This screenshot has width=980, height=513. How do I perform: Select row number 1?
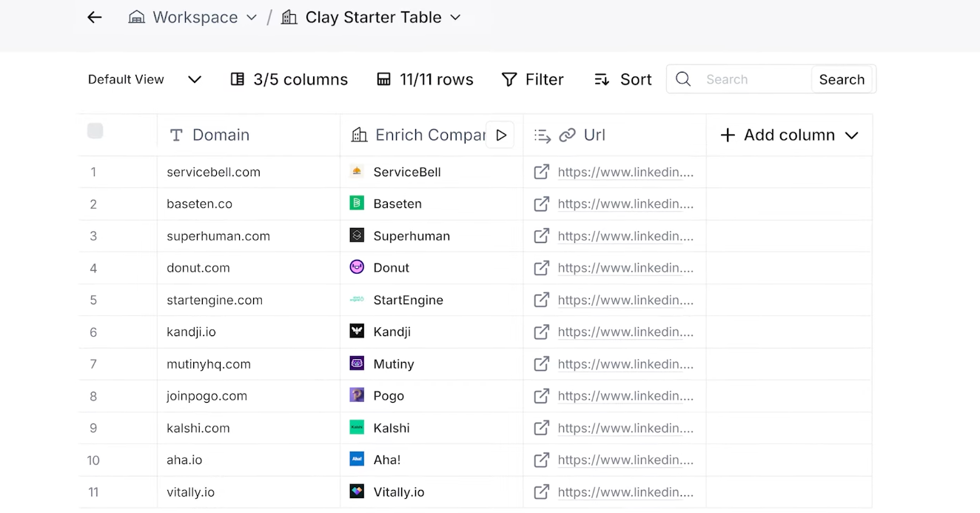point(93,172)
